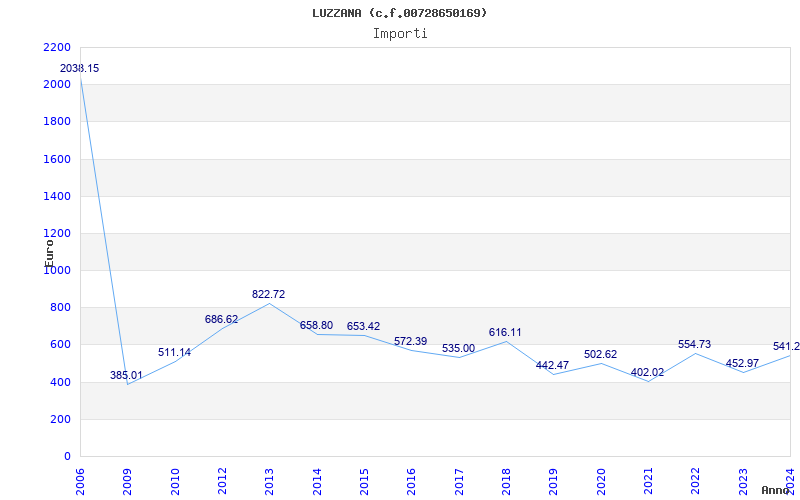The image size is (800, 500).
Task: Click the 2000 y-axis tick label
Action: point(57,84)
